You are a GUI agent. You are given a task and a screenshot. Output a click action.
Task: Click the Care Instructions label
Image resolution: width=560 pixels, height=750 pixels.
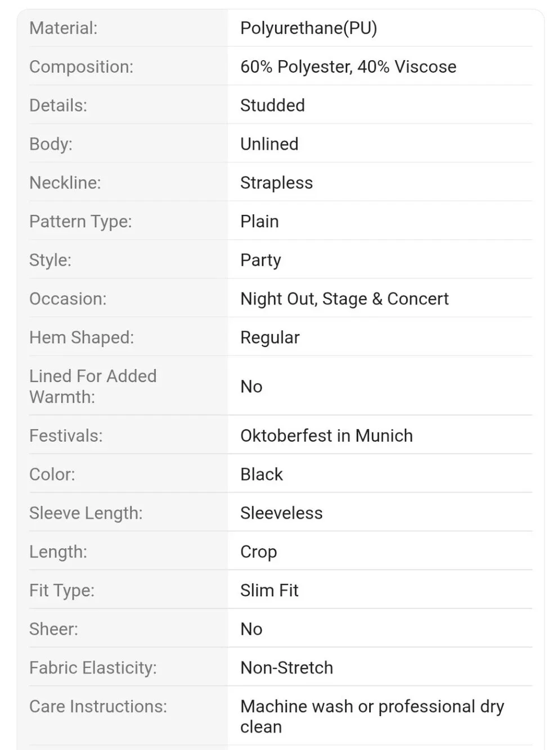coord(98,707)
